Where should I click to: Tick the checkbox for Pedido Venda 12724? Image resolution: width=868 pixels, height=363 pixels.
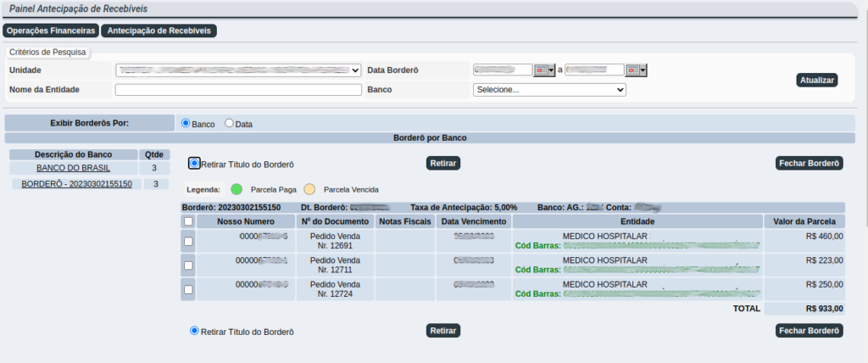(188, 288)
